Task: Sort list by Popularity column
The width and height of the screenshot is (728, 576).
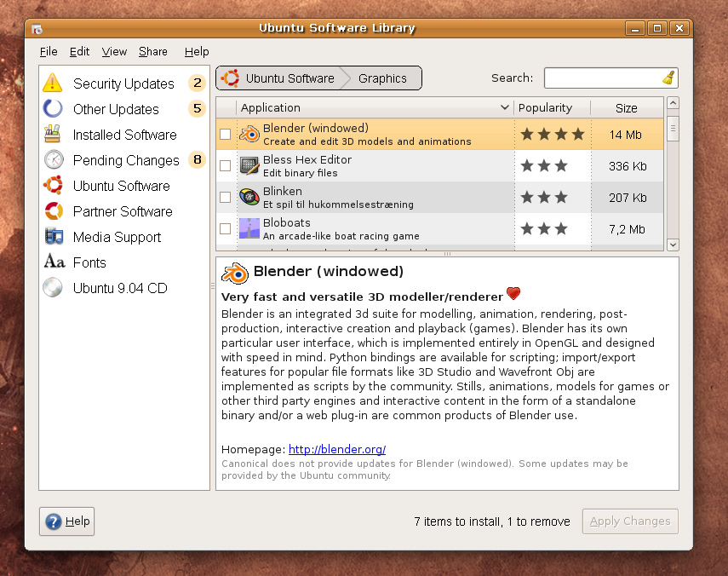Action: (x=552, y=107)
